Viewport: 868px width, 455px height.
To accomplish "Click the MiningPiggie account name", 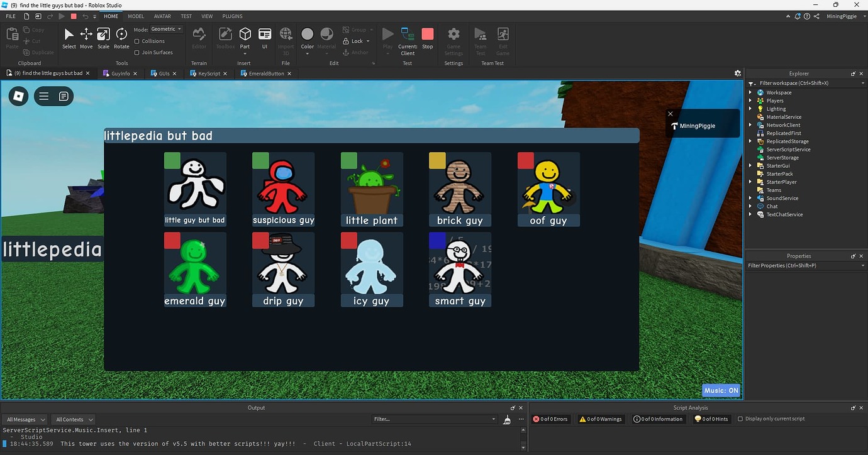I will point(842,16).
